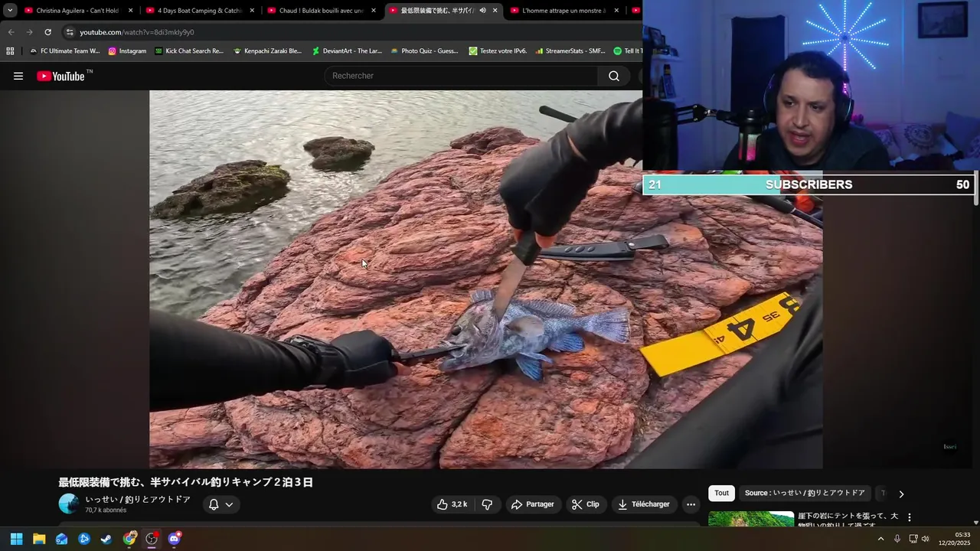Open the Outlook mail taskbar icon

click(61, 539)
